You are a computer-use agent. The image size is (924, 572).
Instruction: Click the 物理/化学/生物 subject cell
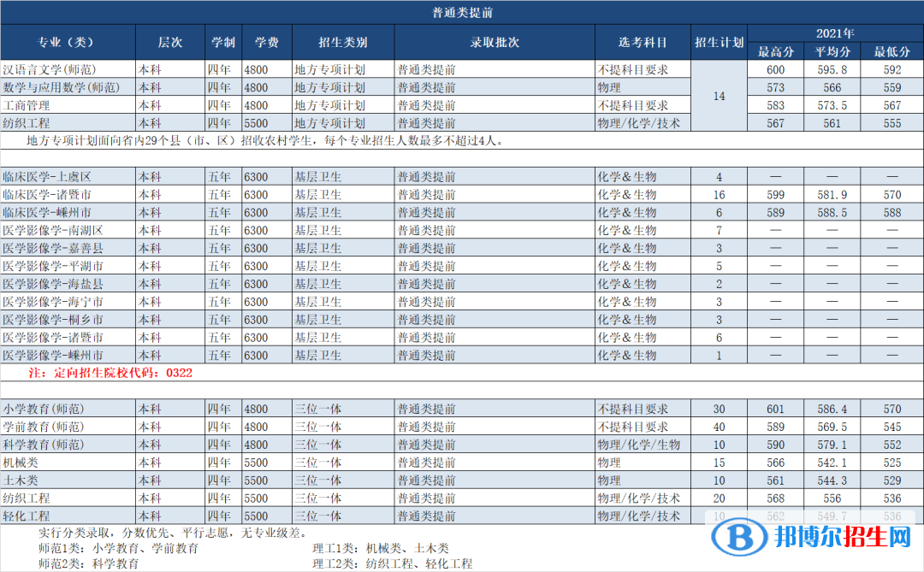click(x=643, y=445)
